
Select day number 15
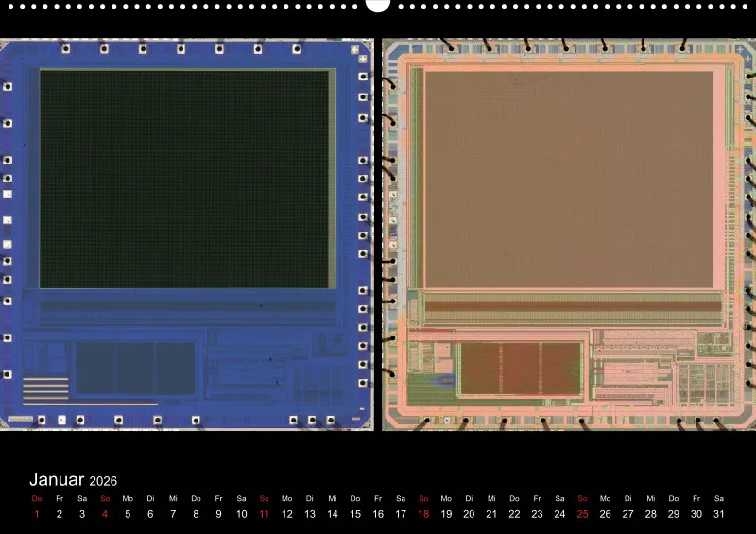pyautogui.click(x=355, y=514)
